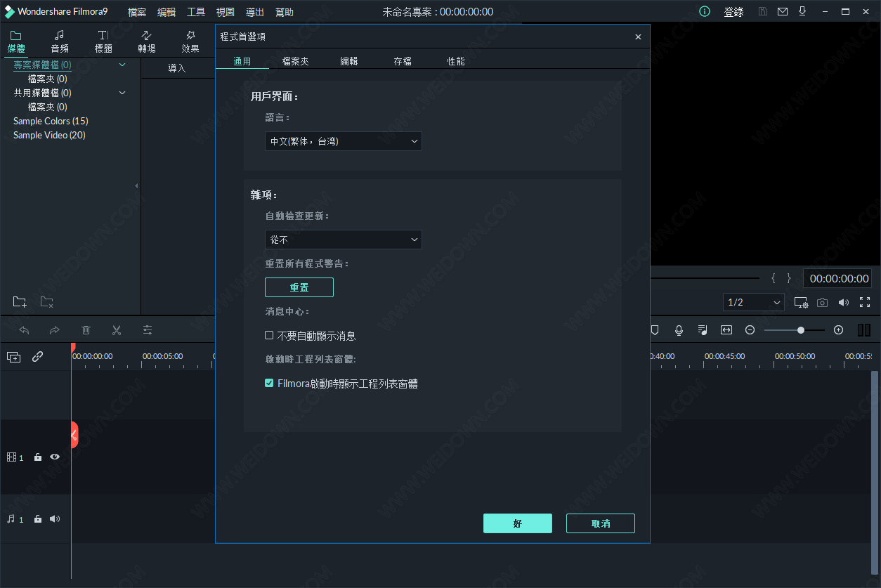Click the preview volume speaker icon
This screenshot has height=588, width=881.
pos(844,302)
